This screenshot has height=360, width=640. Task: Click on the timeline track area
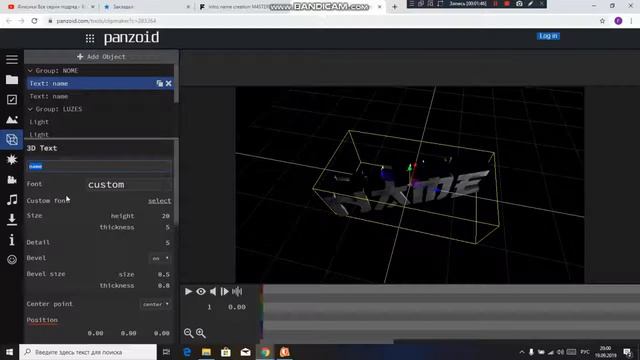(451, 312)
